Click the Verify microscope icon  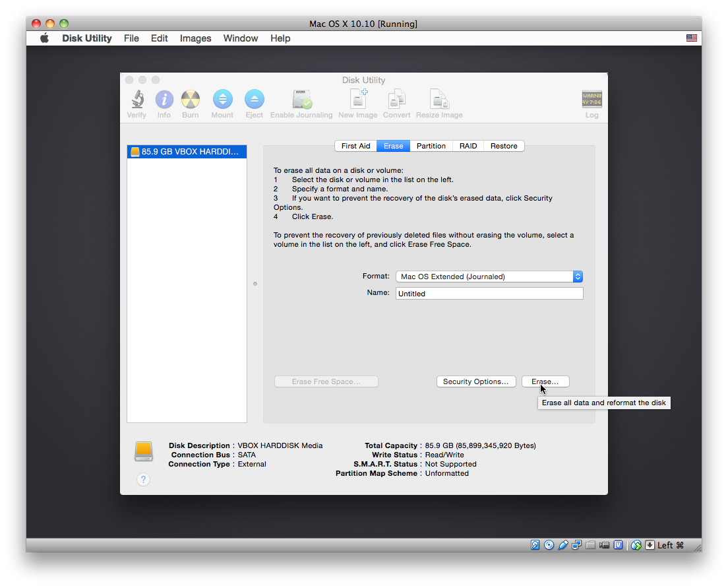pyautogui.click(x=137, y=100)
